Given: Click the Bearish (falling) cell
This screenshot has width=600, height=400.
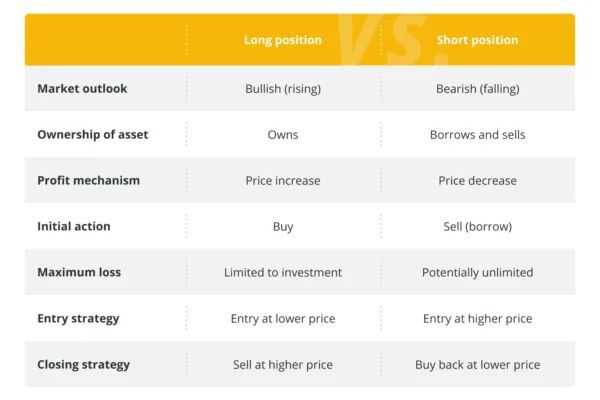Looking at the screenshot, I should (478, 89).
